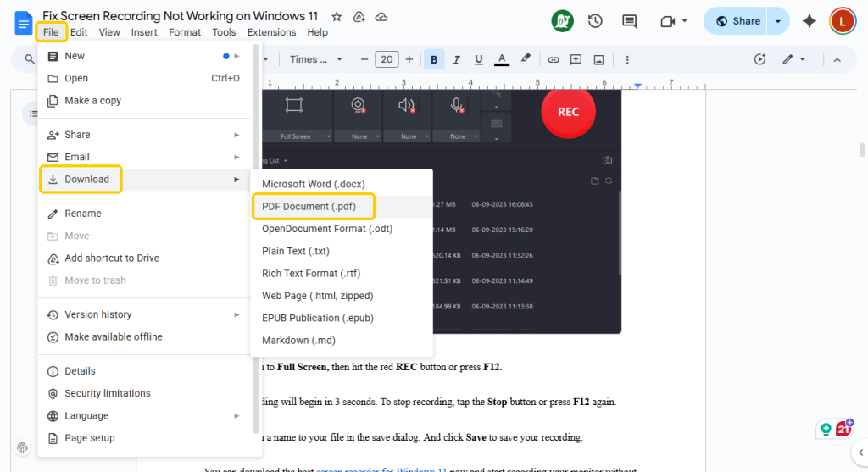Download as EPUB Publication (.epub)
The width and height of the screenshot is (868, 472).
pos(342,318)
